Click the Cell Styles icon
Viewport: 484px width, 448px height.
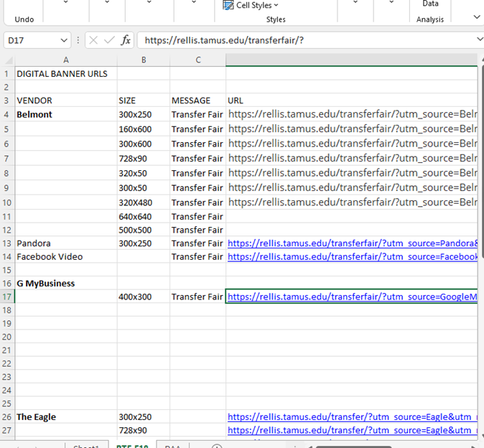[x=228, y=5]
